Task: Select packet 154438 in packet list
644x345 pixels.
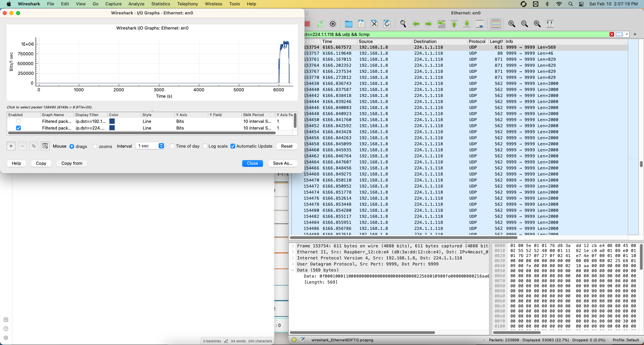Action: click(x=466, y=84)
